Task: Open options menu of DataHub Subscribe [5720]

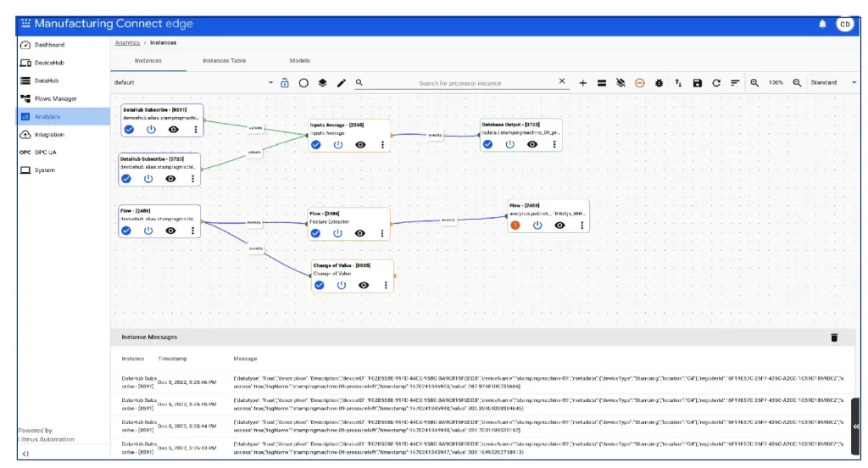Action: pyautogui.click(x=192, y=179)
